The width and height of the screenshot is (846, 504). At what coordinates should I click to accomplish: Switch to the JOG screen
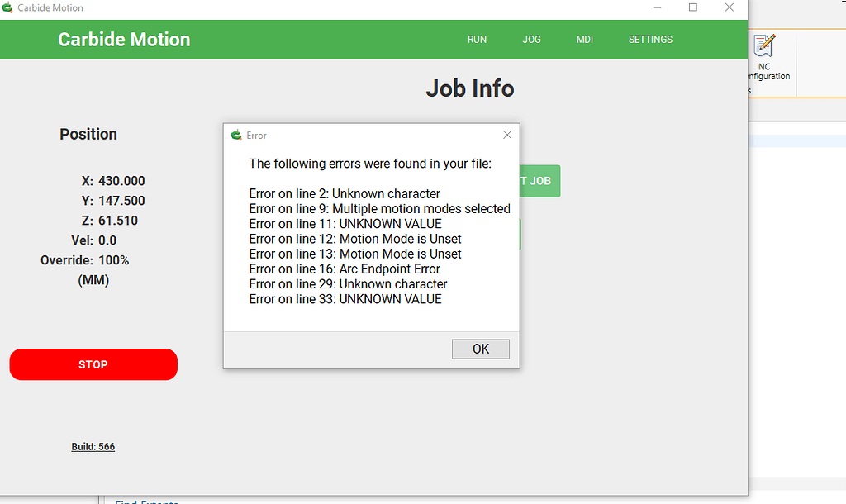tap(531, 40)
